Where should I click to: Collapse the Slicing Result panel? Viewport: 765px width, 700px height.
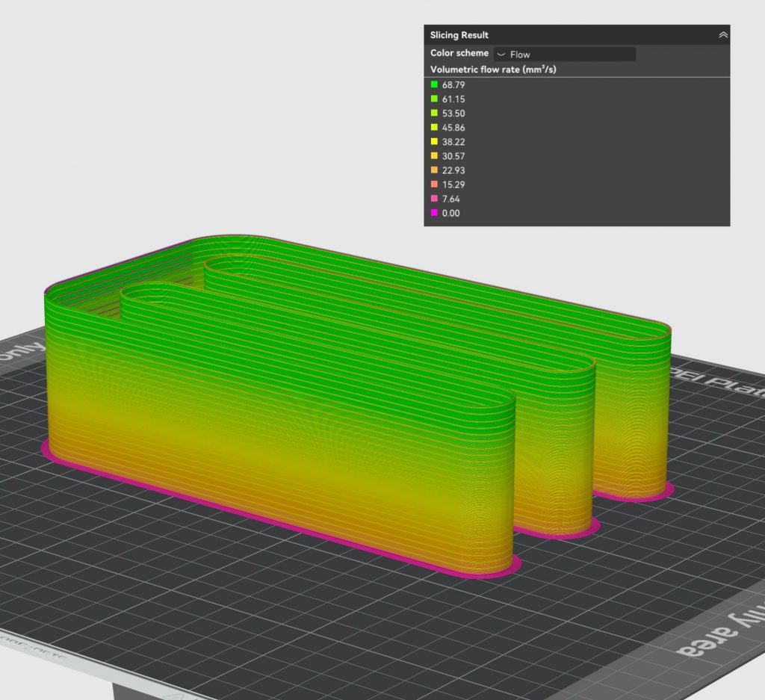click(x=722, y=35)
